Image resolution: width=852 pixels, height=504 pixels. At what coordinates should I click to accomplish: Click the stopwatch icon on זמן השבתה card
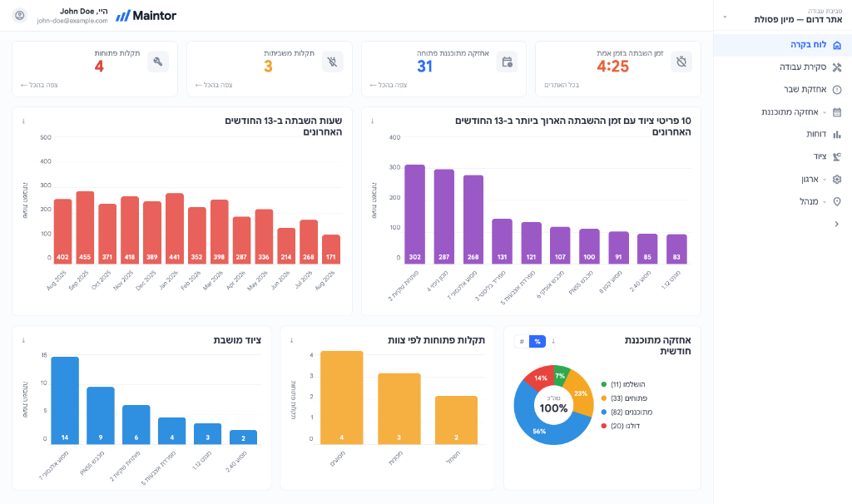click(x=681, y=62)
